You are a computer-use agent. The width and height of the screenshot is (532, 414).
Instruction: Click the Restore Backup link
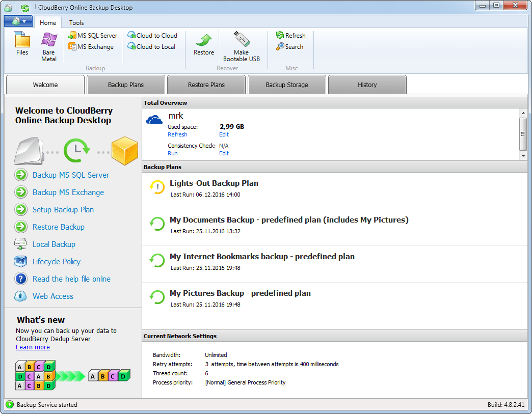(59, 227)
